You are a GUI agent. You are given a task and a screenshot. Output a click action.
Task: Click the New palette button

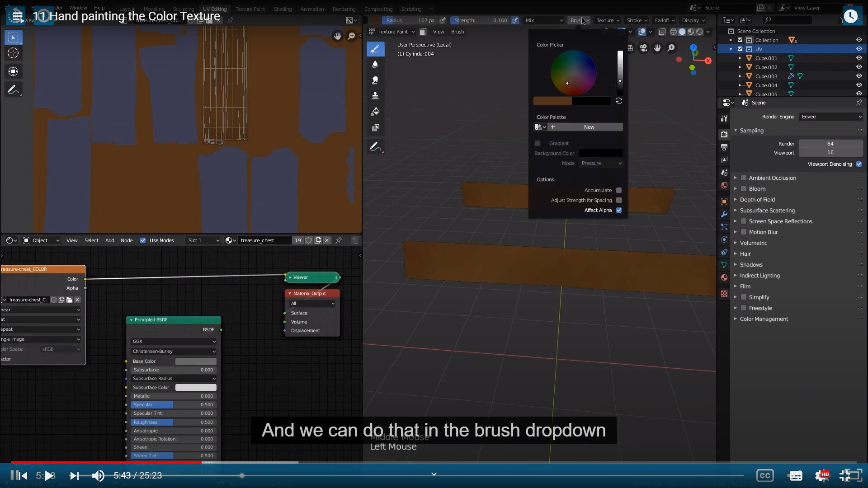click(x=589, y=127)
